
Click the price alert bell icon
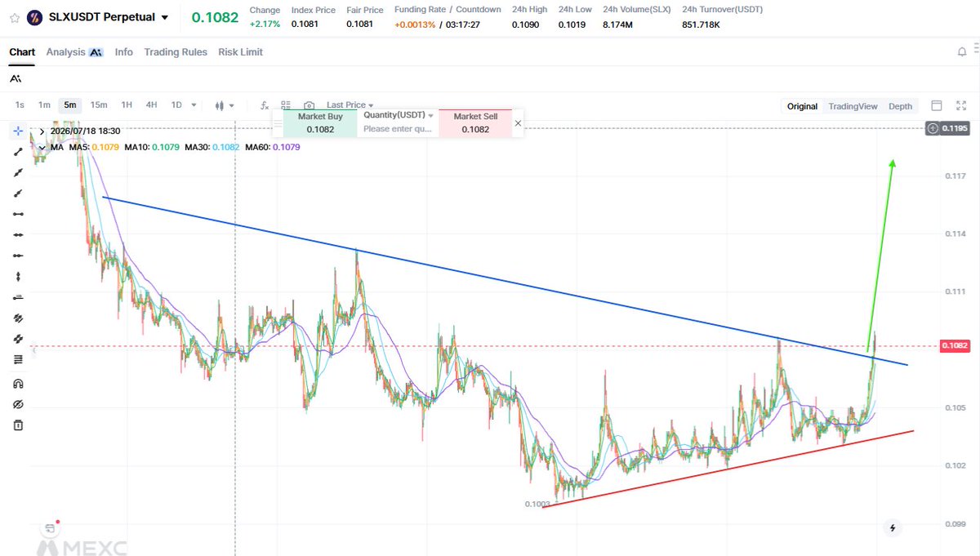coord(962,52)
